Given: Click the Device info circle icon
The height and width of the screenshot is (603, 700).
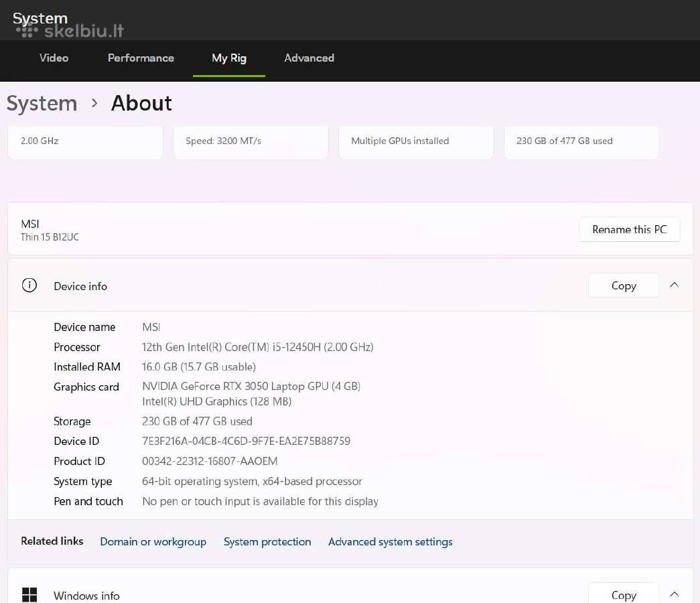Looking at the screenshot, I should [x=29, y=285].
